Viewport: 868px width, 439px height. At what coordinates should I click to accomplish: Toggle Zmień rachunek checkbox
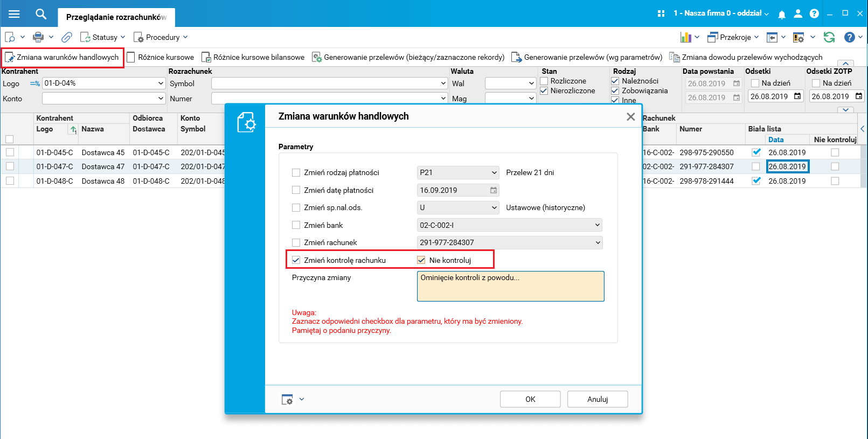pos(296,242)
